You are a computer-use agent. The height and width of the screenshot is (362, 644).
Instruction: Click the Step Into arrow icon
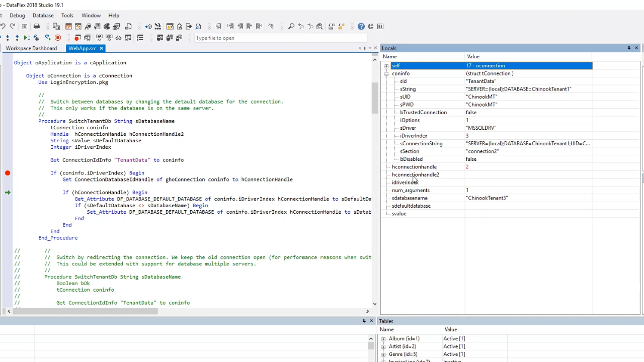click(8, 38)
